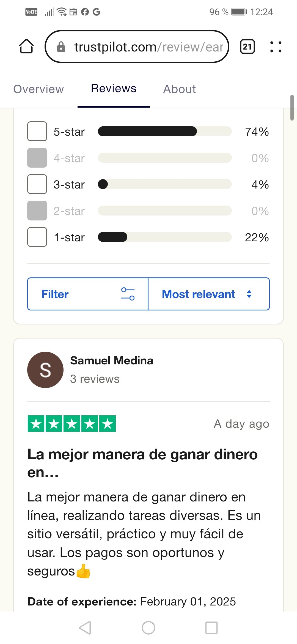Open the browser four-dot menu
297x644 pixels.
tap(276, 47)
